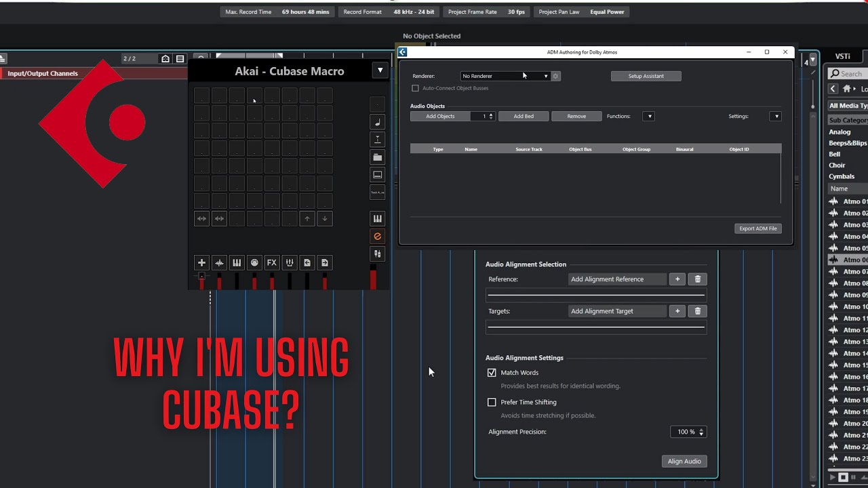Screen dimensions: 868x488
Task: Switch to the VSTi tab
Action: tap(843, 56)
